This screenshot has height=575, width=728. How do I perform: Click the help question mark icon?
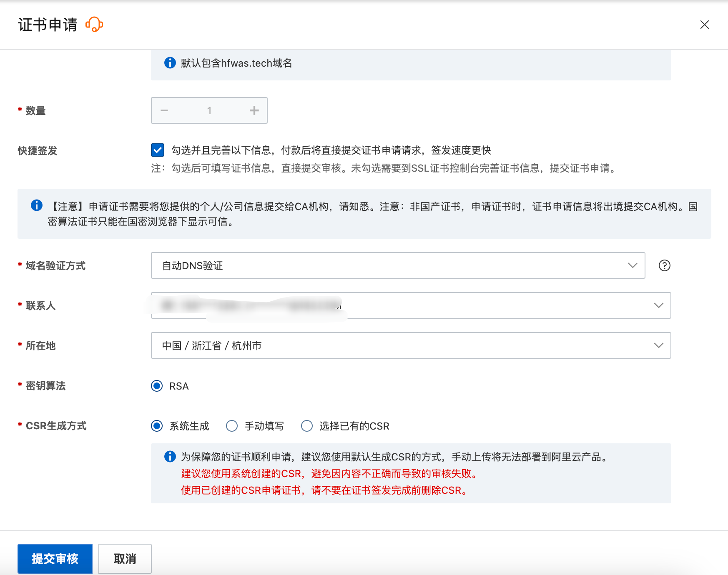coord(664,265)
